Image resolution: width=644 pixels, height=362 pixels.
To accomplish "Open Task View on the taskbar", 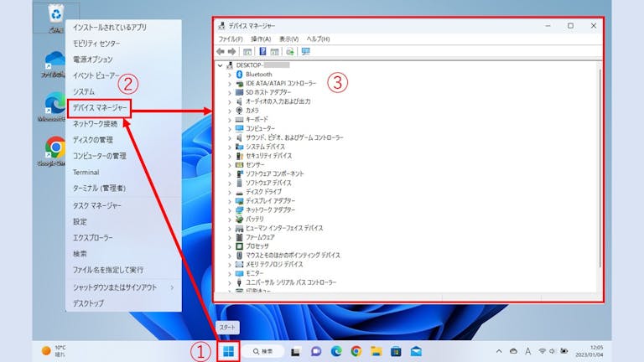I will 295,351.
